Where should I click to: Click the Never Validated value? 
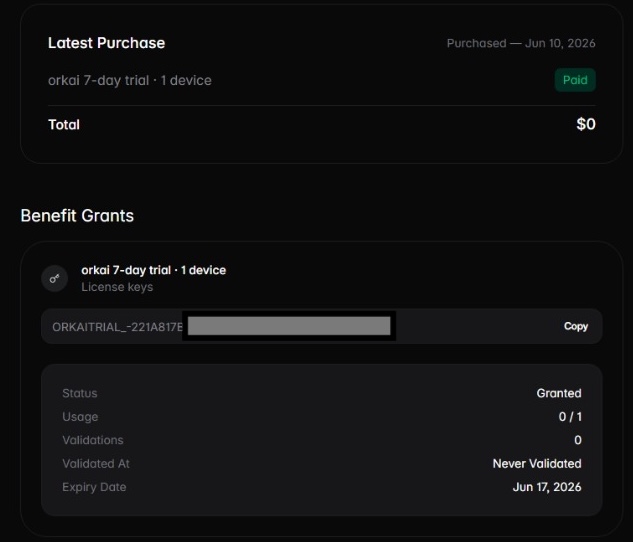pyautogui.click(x=537, y=463)
